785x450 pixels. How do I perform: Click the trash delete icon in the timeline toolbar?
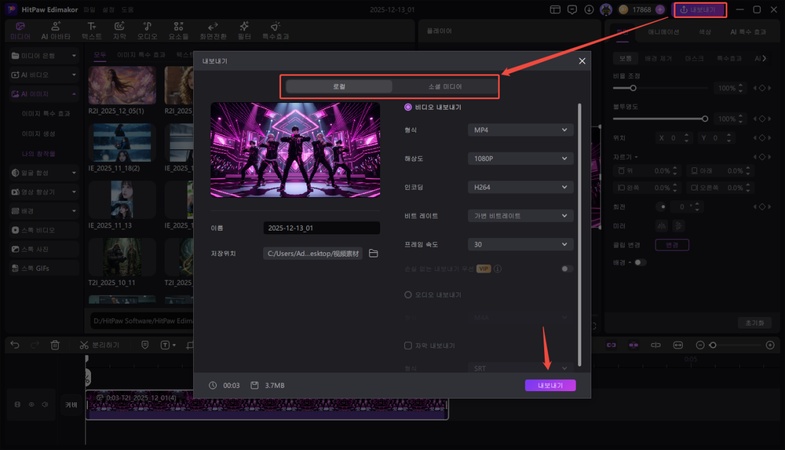pyautogui.click(x=55, y=345)
